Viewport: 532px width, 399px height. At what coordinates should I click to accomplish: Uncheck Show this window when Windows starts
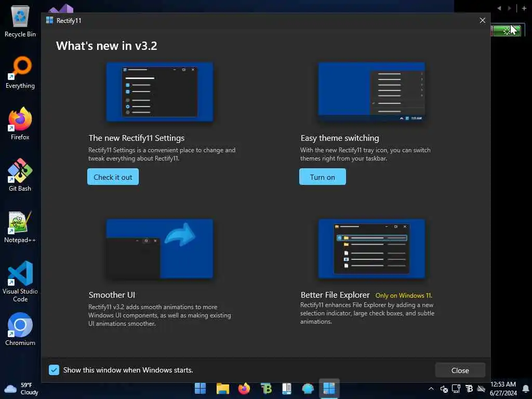tap(54, 370)
